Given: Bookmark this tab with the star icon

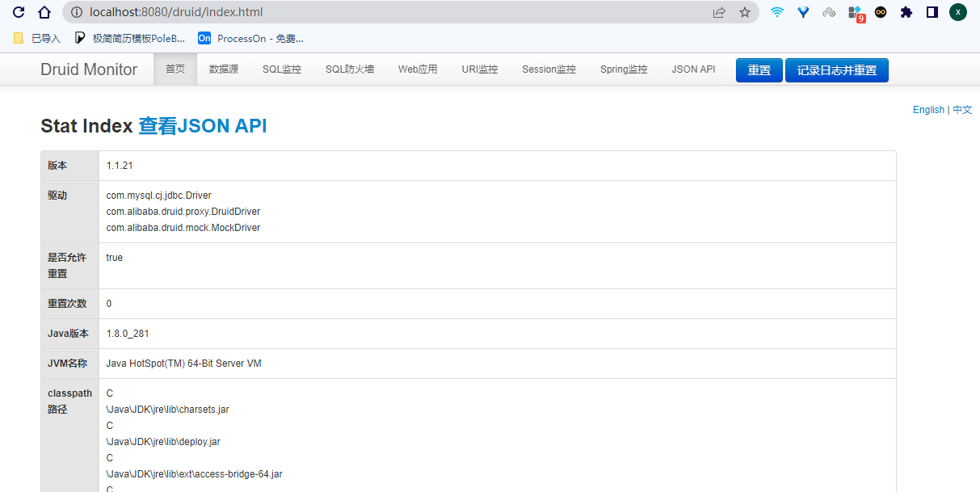Looking at the screenshot, I should click(x=745, y=12).
